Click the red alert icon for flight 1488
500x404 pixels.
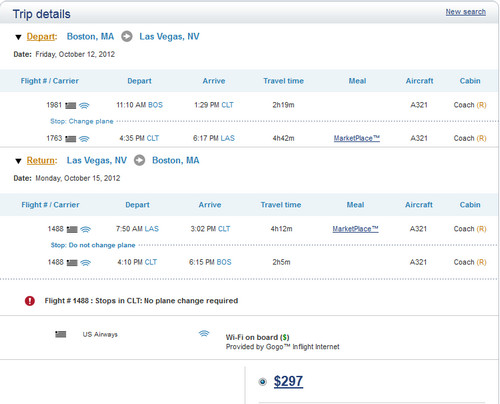tap(30, 301)
